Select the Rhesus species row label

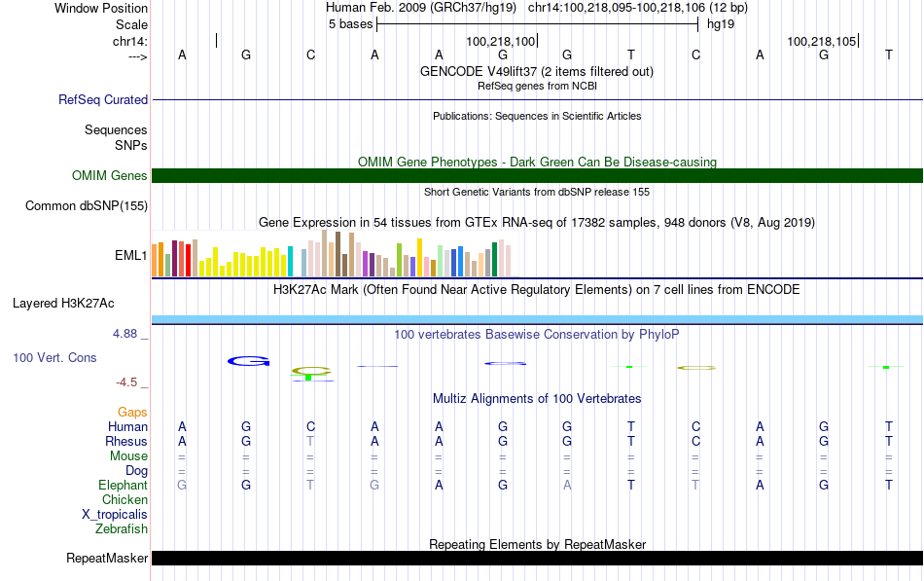(x=126, y=441)
